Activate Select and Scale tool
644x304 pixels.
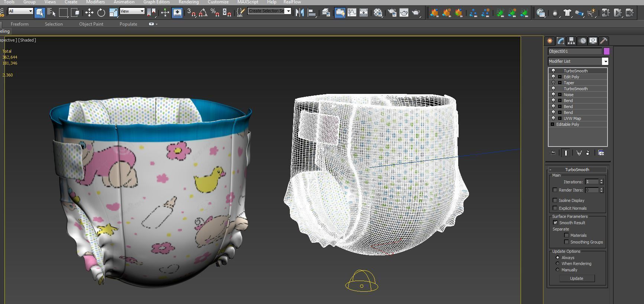(113, 13)
